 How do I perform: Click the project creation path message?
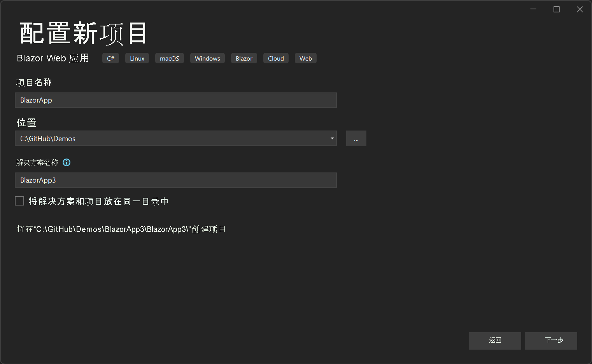(x=121, y=229)
